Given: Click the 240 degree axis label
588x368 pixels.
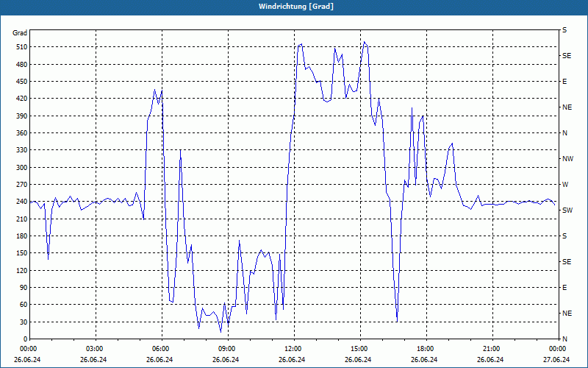Looking at the screenshot, I should (22, 202).
